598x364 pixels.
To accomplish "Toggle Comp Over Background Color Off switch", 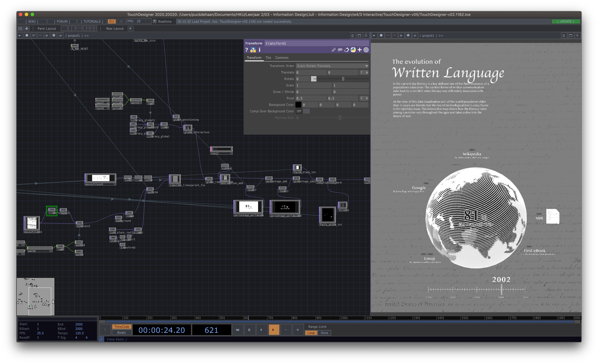I will [303, 111].
